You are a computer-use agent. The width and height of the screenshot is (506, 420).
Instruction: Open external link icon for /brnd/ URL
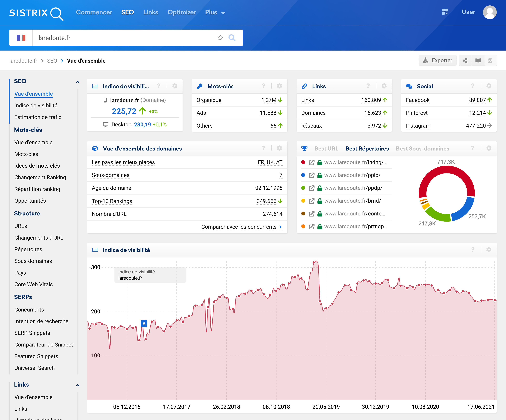(x=312, y=201)
